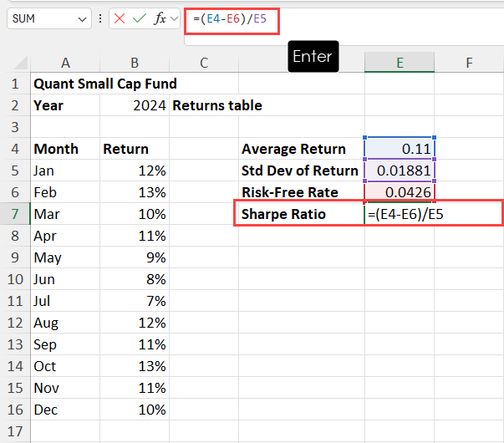Click the 'Average Return' label
504x443 pixels.
pos(293,149)
